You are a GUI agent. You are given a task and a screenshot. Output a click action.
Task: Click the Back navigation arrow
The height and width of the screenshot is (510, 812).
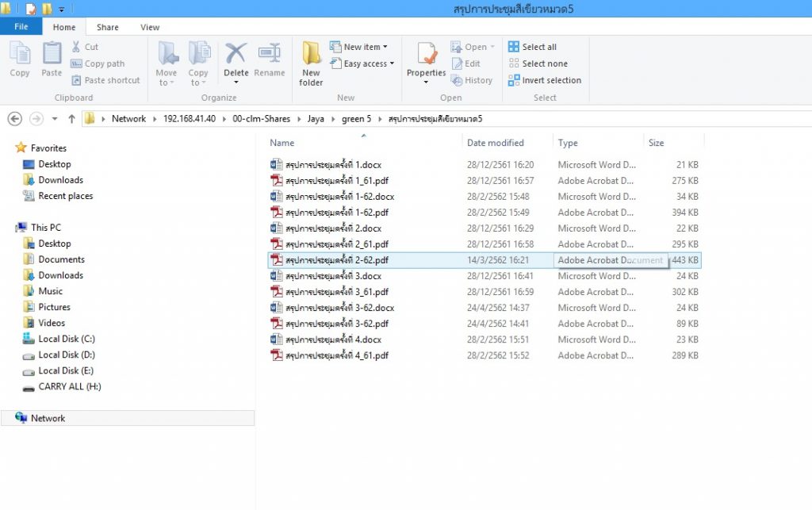14,119
